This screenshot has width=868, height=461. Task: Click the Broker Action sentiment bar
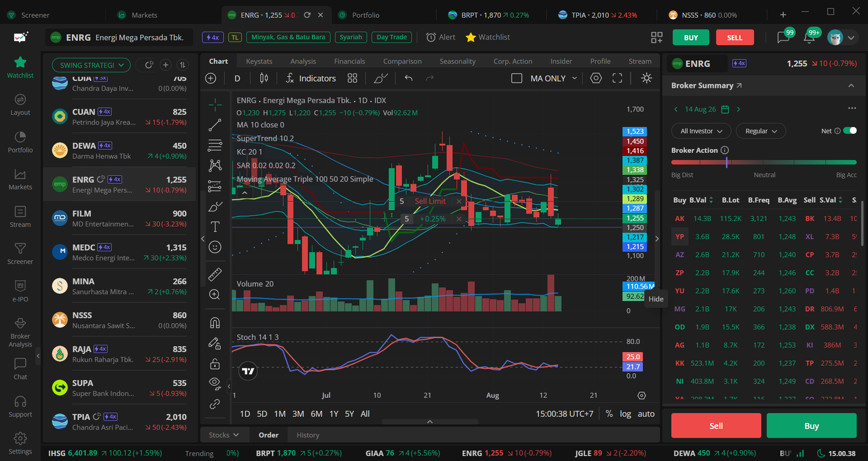click(764, 162)
